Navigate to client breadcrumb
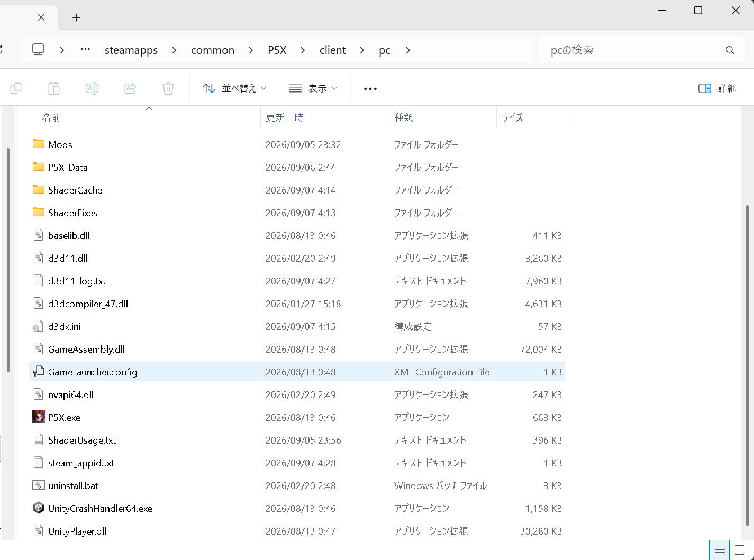This screenshot has width=754, height=560. [333, 50]
